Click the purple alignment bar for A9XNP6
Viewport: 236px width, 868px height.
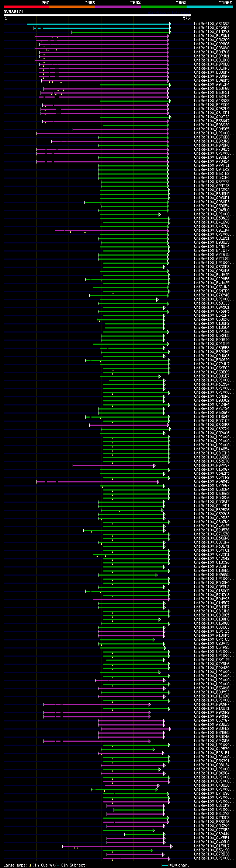[x=97, y=741]
